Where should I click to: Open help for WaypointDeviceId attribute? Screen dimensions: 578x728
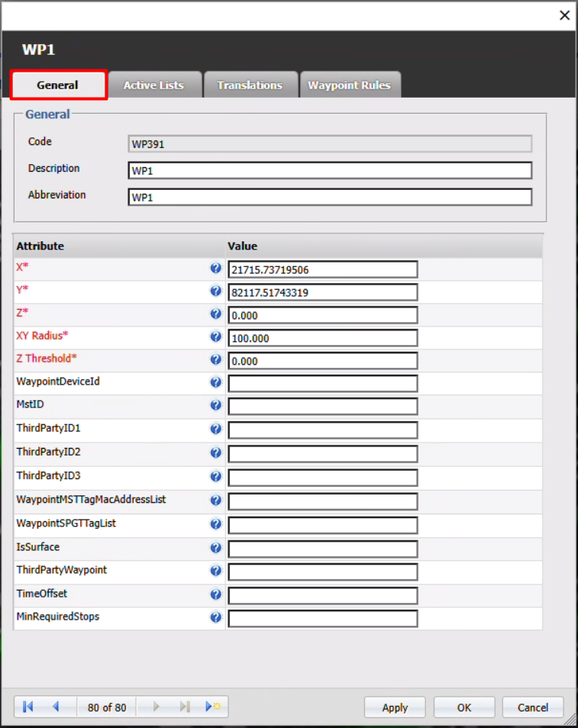click(x=215, y=382)
